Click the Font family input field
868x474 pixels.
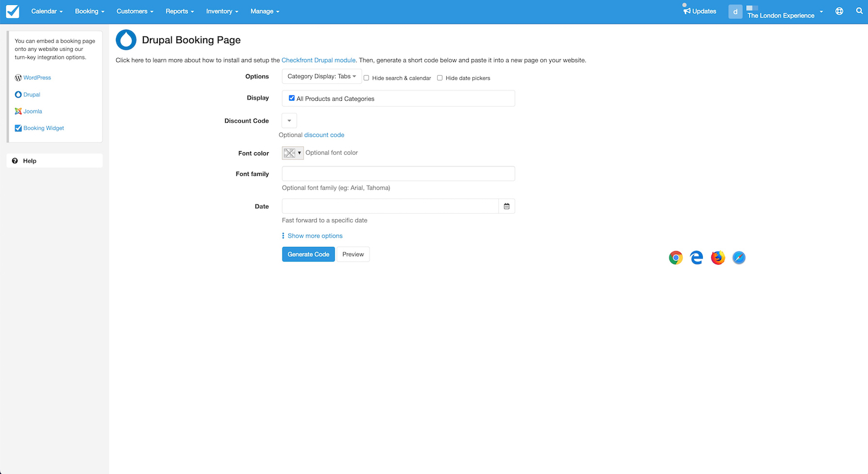tap(398, 174)
